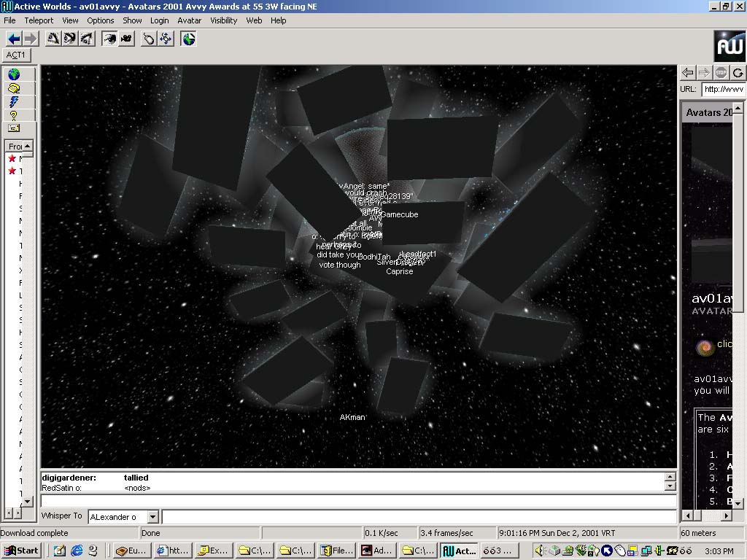Image resolution: width=747 pixels, height=560 pixels.
Task: Open the Whisper To recipient dropdown
Action: click(152, 517)
